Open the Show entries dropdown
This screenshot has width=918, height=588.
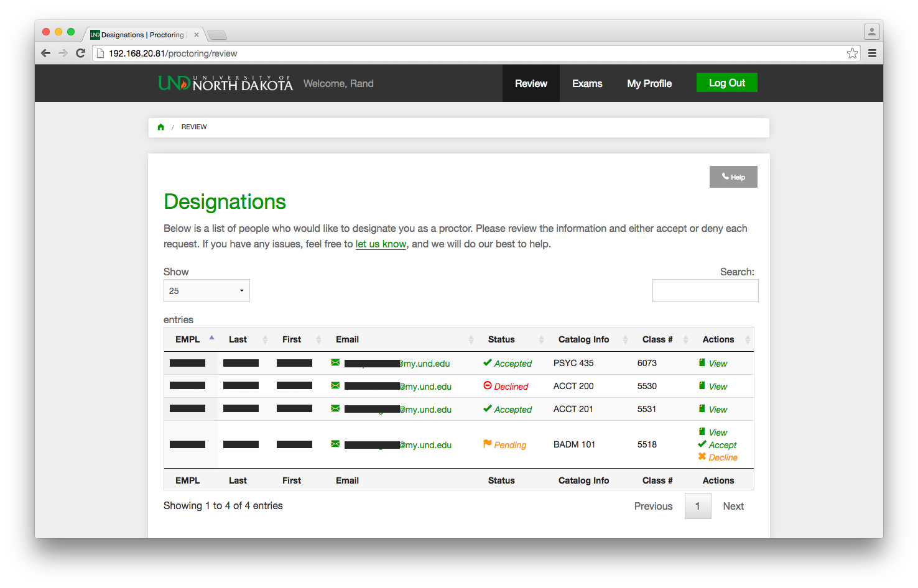206,291
